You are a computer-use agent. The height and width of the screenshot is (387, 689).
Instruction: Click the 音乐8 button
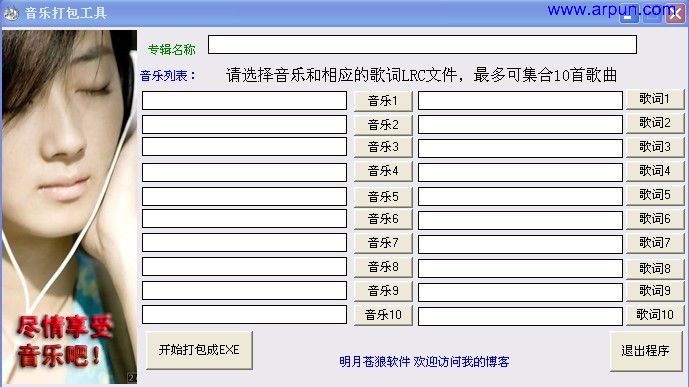[x=383, y=267]
